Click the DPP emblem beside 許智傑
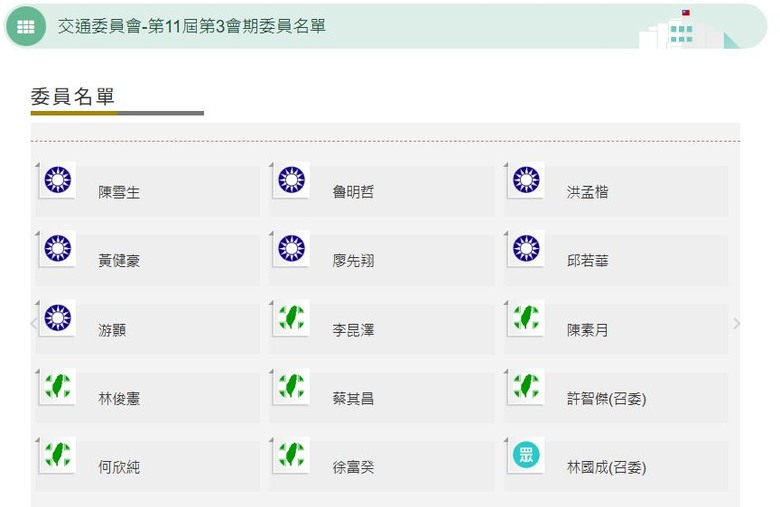 pyautogui.click(x=526, y=386)
